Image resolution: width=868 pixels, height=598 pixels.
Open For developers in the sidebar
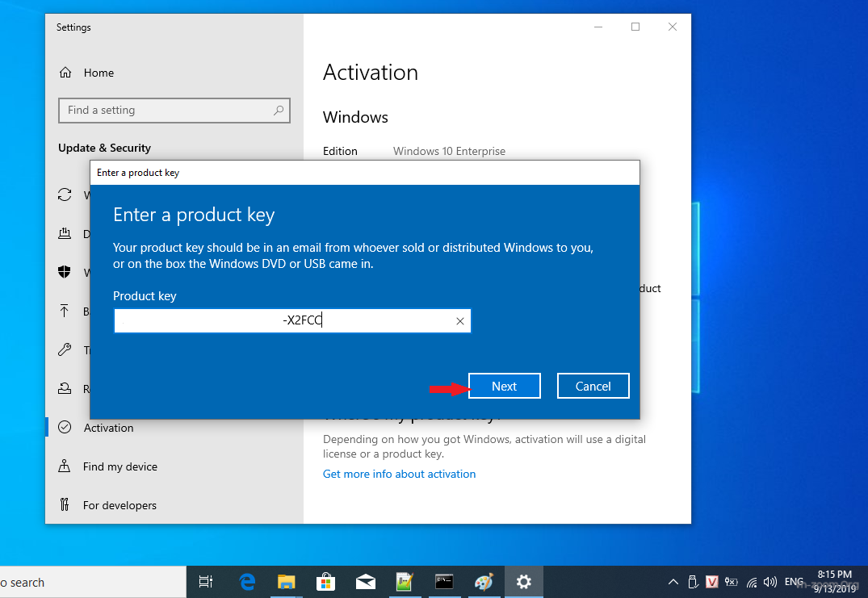pyautogui.click(x=120, y=505)
